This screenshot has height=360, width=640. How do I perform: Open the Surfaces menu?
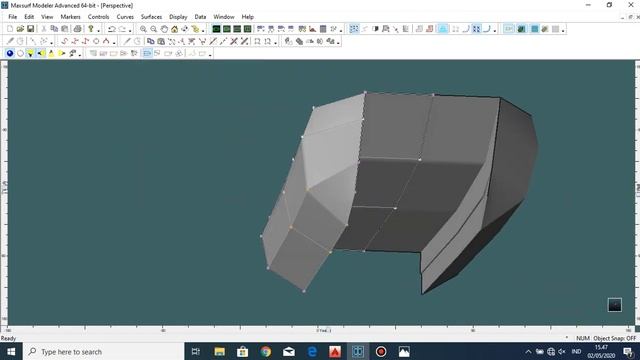pos(151,17)
